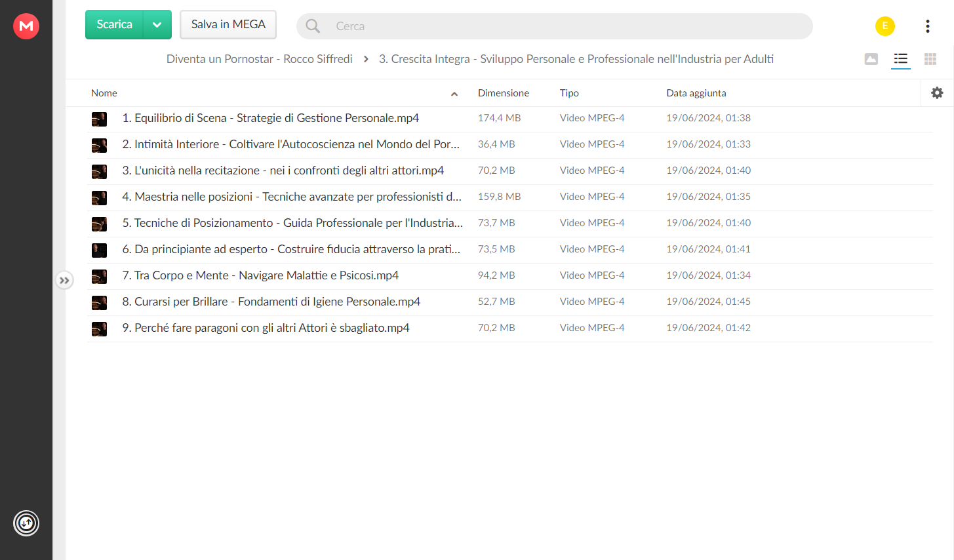This screenshot has width=954, height=560.
Task: Click thumbnail of Curarsi per Brillare video
Action: click(99, 302)
